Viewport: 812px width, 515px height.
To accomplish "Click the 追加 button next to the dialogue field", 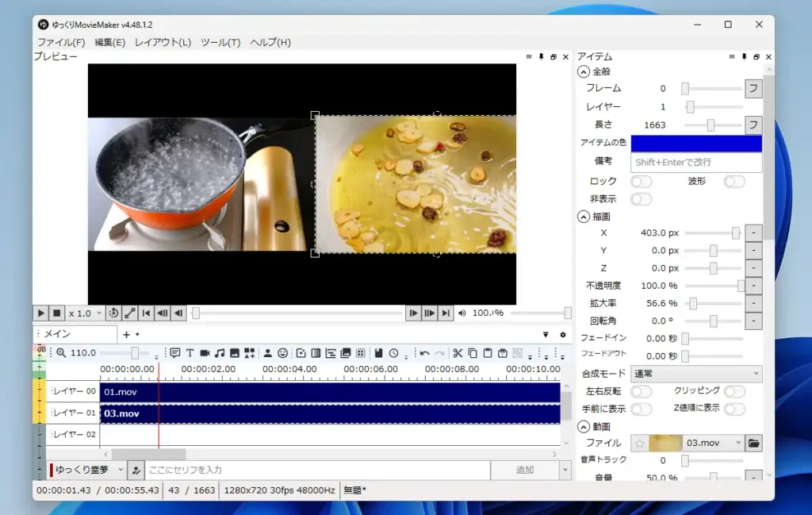I will point(525,469).
